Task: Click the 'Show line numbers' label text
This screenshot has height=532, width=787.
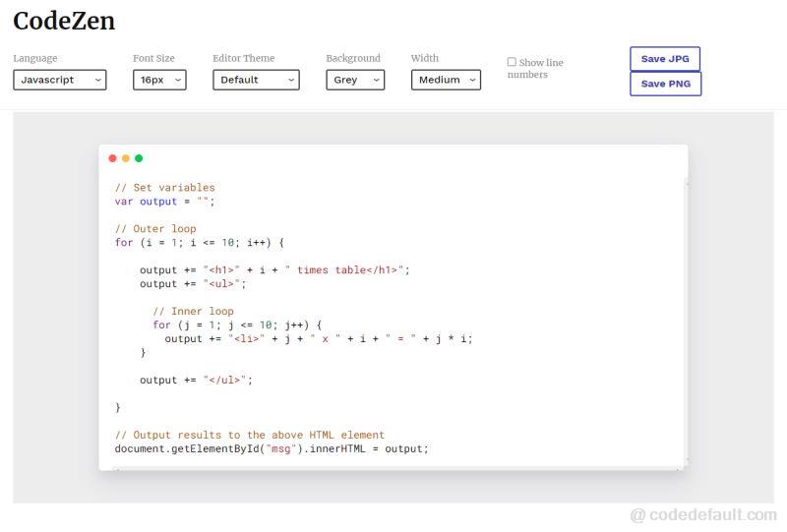Action: 535,68
